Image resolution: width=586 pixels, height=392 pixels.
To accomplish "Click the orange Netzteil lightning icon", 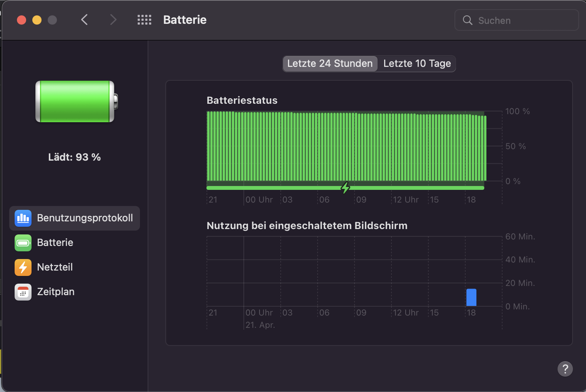I will 23,267.
